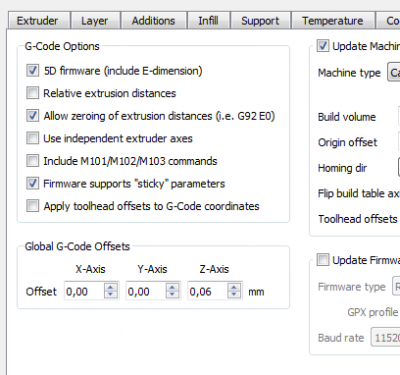
Task: Uncheck Allow zeroing of extrusion distances
Action: coord(32,116)
